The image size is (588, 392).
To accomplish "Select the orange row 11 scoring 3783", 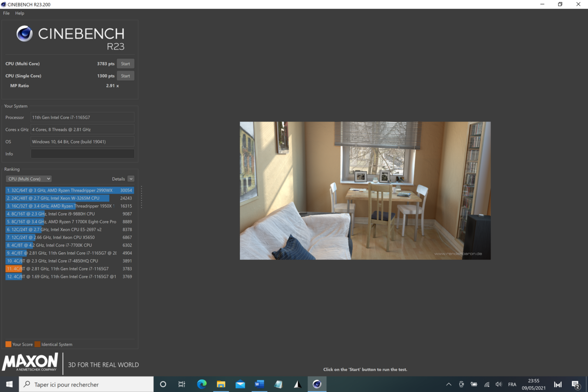I will point(70,269).
